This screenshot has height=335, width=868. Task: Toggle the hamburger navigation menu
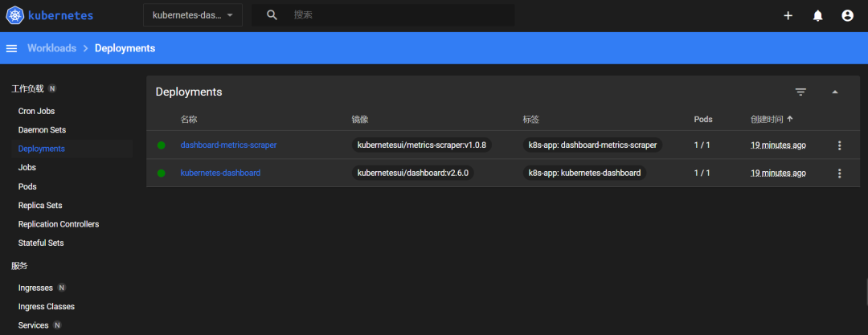click(11, 48)
